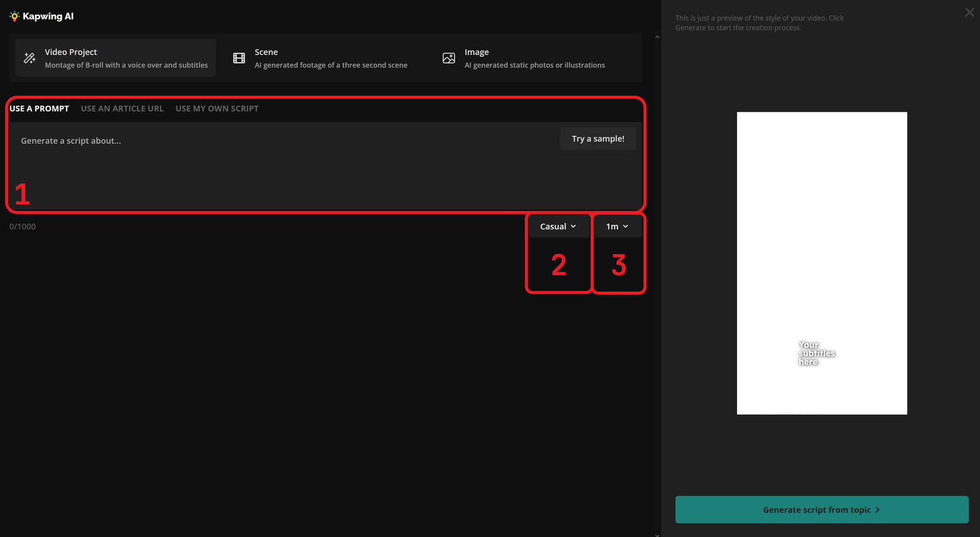
Task: Click the film strip Scene icon
Action: tap(239, 58)
